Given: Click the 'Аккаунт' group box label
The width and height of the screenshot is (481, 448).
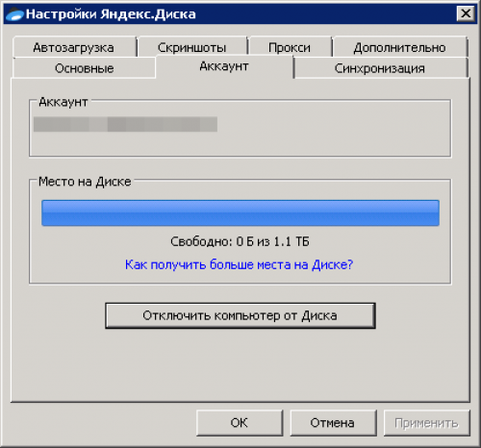Looking at the screenshot, I should pyautogui.click(x=63, y=102).
